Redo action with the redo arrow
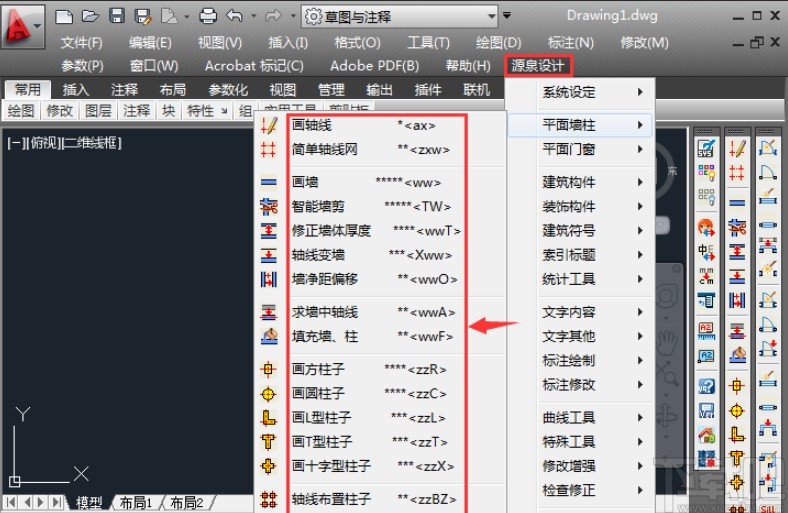The image size is (788, 513). pos(273,16)
